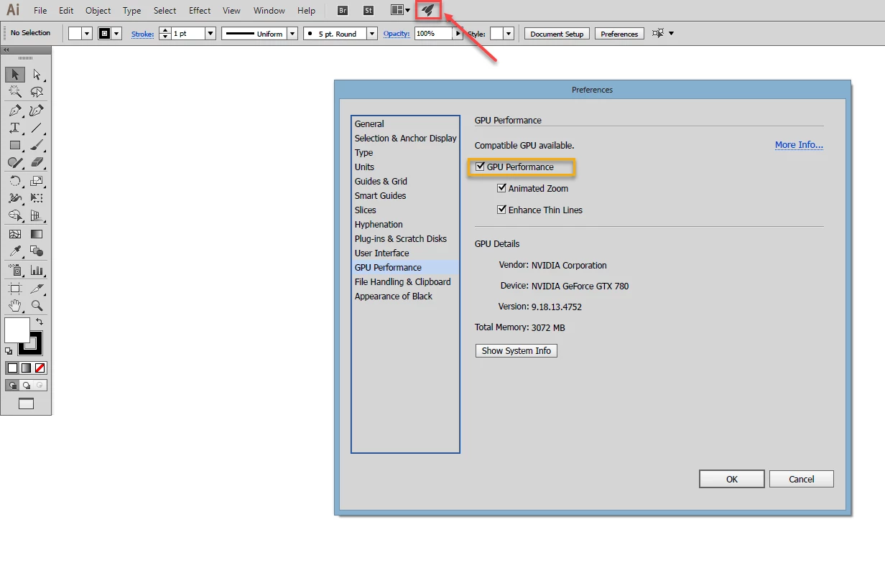Select the Blend tool
Image resolution: width=885 pixels, height=588 pixels.
pyautogui.click(x=37, y=251)
